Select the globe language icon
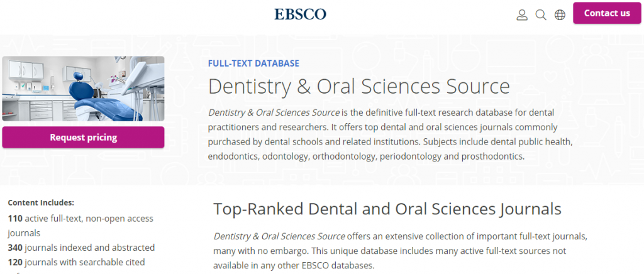644x274 pixels. point(560,14)
